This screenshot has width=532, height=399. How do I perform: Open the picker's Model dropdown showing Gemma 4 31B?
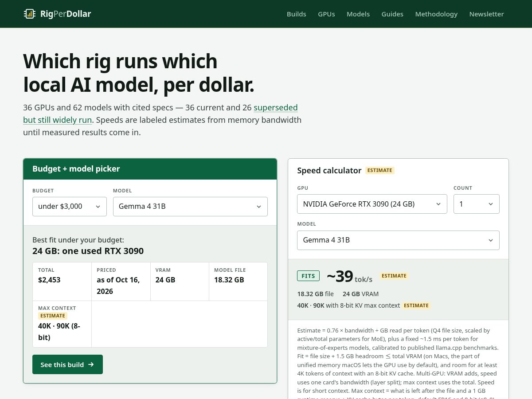coord(190,207)
